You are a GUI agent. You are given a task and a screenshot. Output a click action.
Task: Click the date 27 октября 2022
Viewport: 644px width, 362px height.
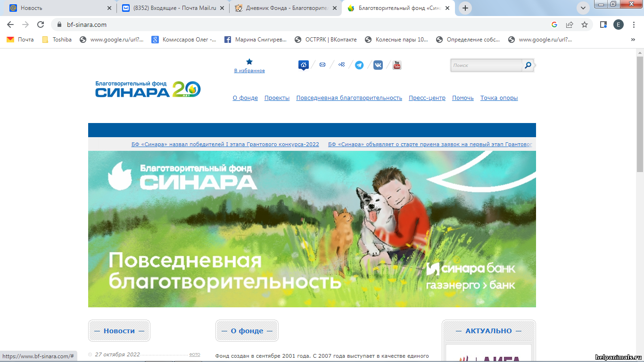pos(117,354)
